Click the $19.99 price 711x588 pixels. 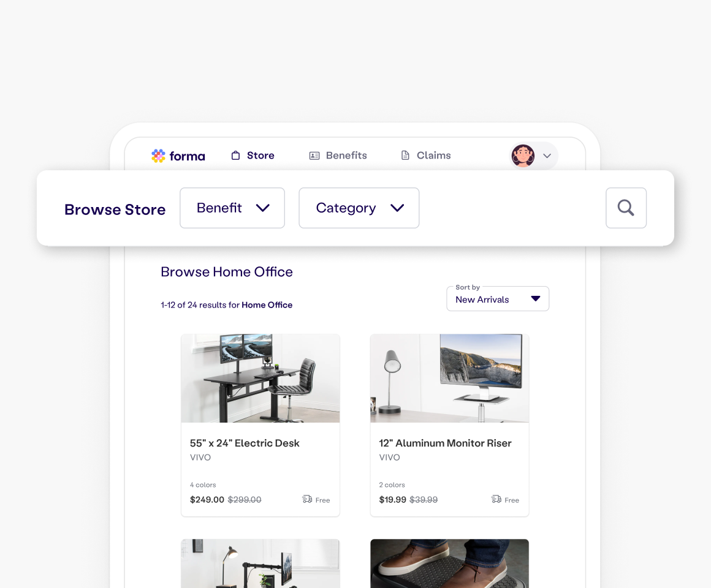click(x=393, y=500)
